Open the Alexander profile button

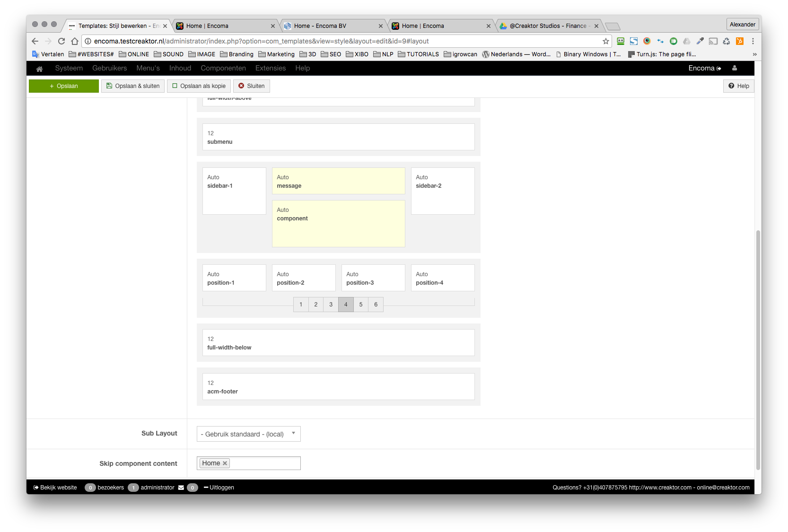(x=743, y=25)
